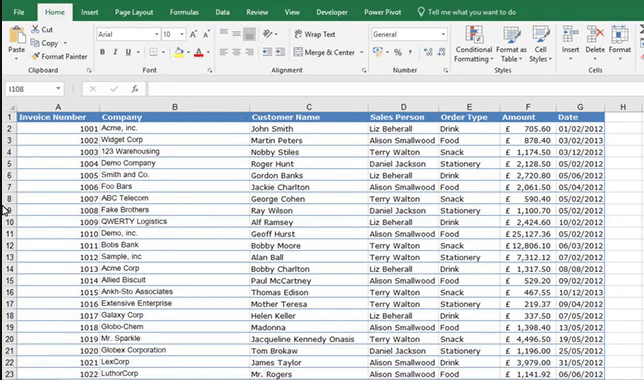Toggle Wrap Text on
The image size is (644, 380).
click(x=315, y=34)
